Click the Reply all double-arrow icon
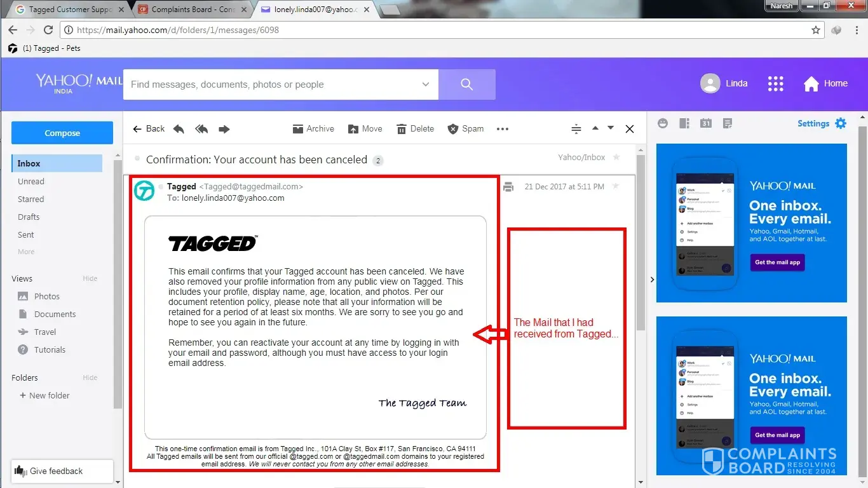This screenshot has width=868, height=488. coord(201,129)
